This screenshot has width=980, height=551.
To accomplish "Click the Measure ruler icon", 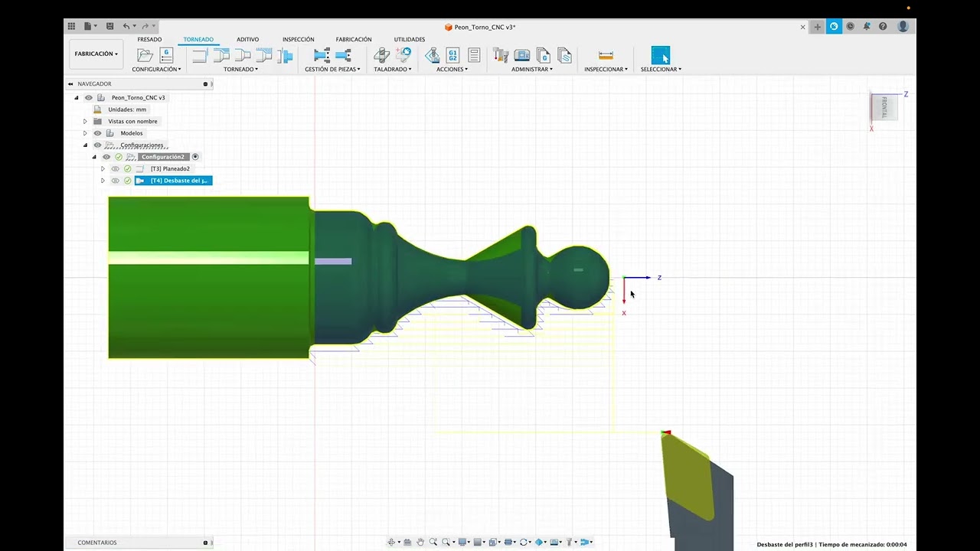I will (606, 55).
